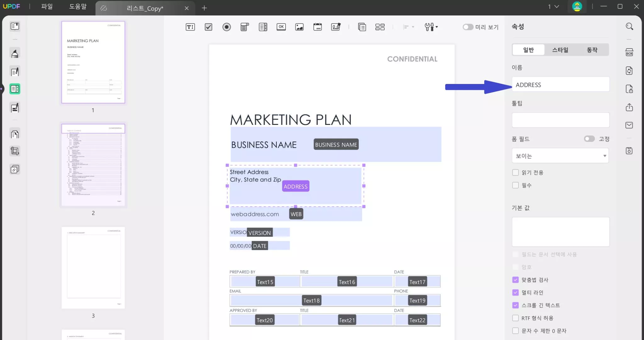
Task: Uncheck the 스크롤 긴 텍스트 checkbox
Action: [515, 305]
